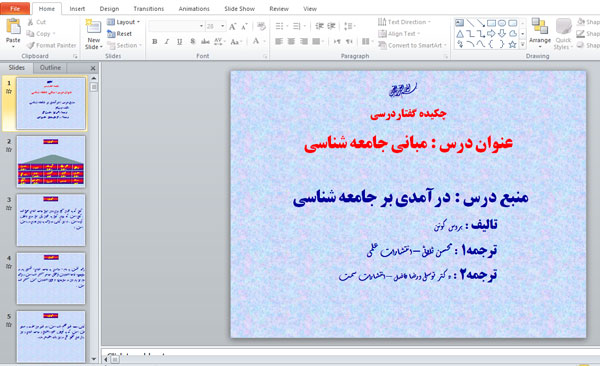Image resolution: width=600 pixels, height=366 pixels.
Task: Open the Layout dropdown
Action: pos(124,22)
